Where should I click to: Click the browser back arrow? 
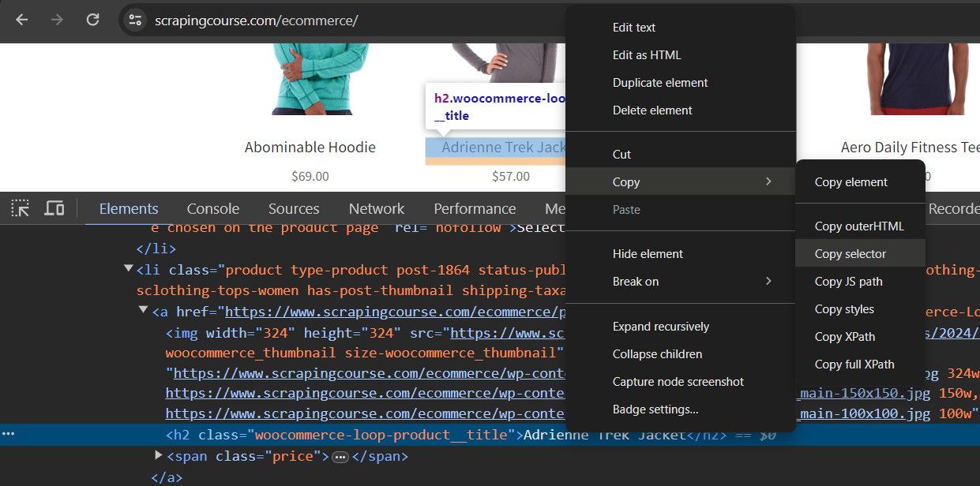pos(21,20)
